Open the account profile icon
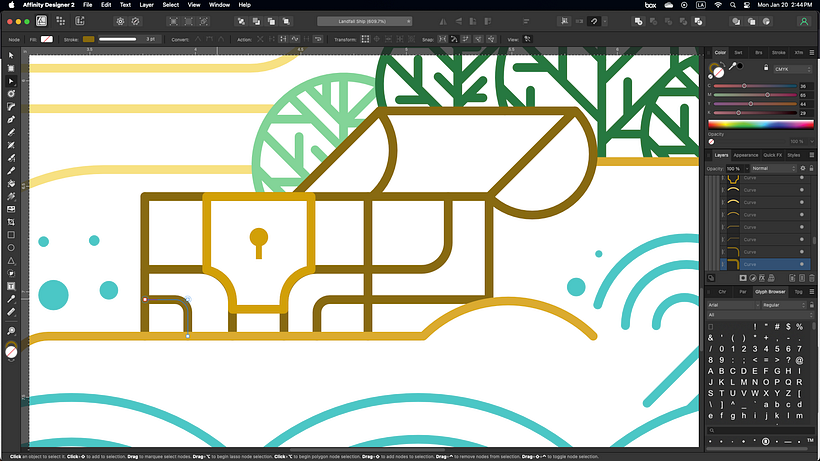 coord(804,20)
